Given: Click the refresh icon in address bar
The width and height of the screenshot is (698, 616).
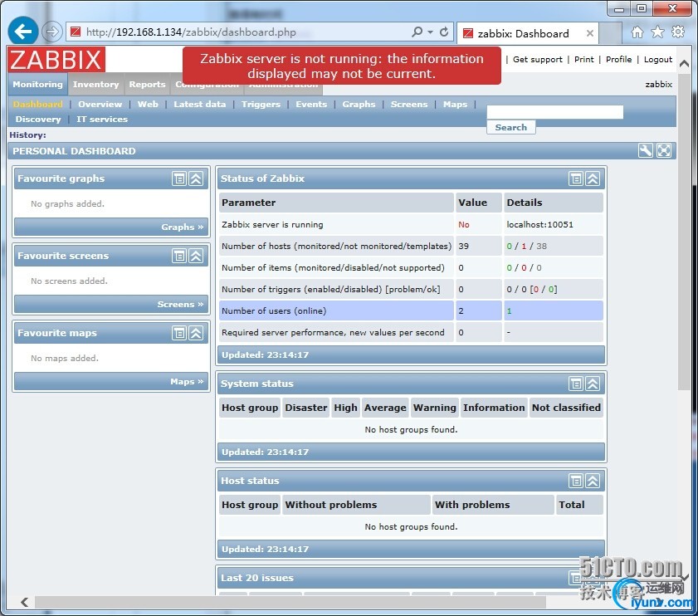Looking at the screenshot, I should click(444, 32).
